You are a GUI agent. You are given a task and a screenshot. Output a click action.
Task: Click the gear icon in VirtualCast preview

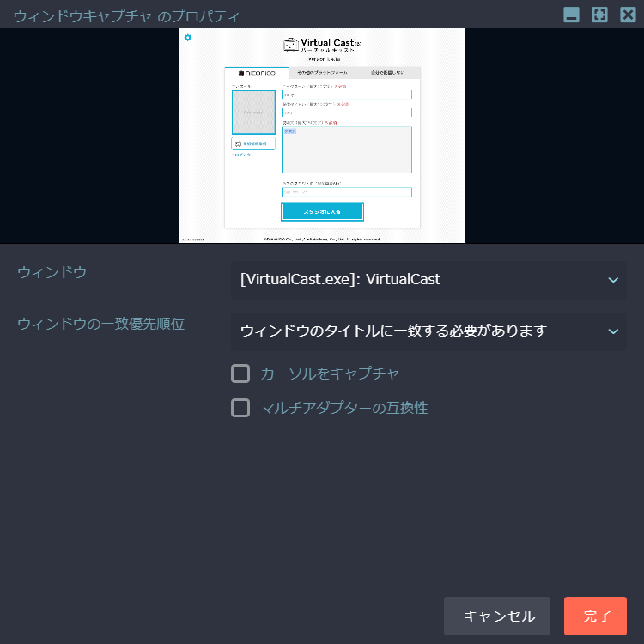pyautogui.click(x=188, y=38)
